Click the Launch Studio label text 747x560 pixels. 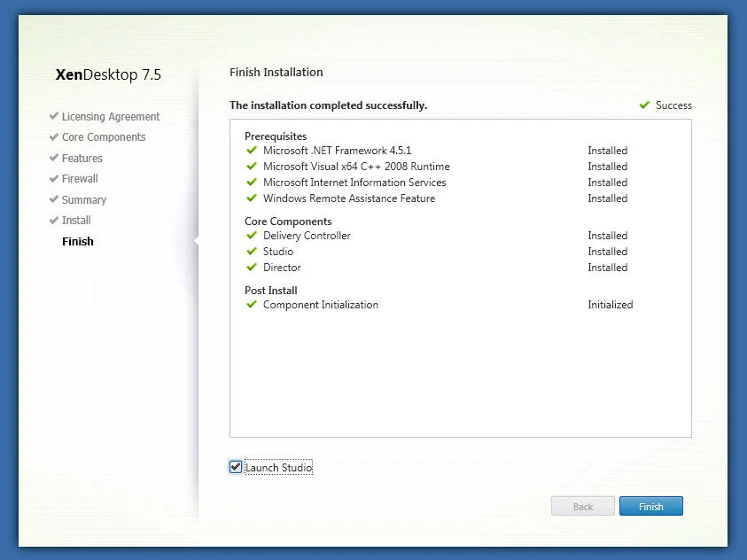pos(279,468)
